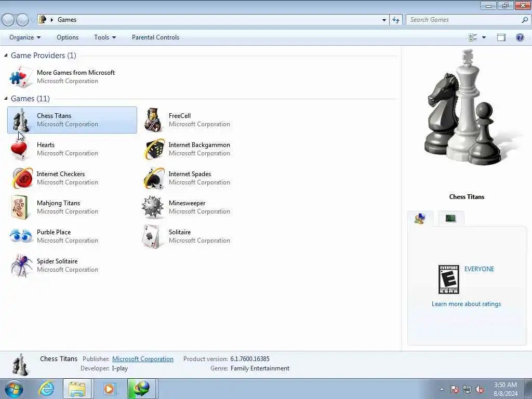Select the Internet Backgammon dice icon
The image size is (532, 399).
click(154, 149)
